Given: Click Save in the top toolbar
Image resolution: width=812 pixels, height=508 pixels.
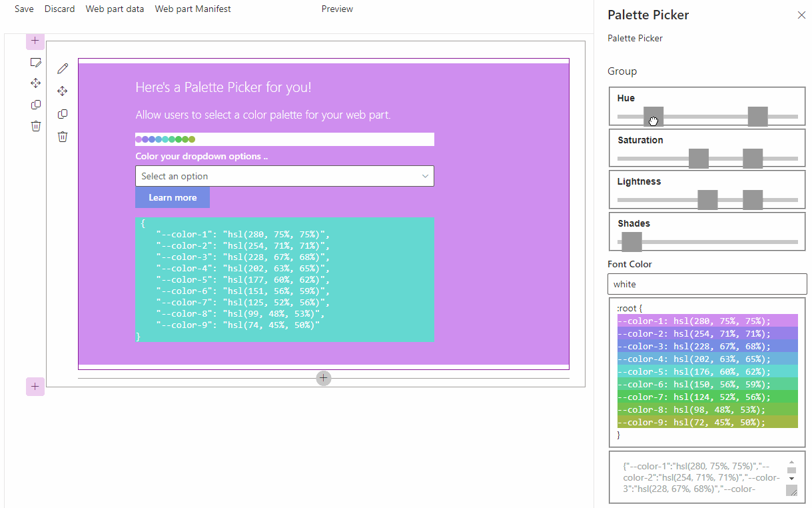Looking at the screenshot, I should [x=24, y=9].
